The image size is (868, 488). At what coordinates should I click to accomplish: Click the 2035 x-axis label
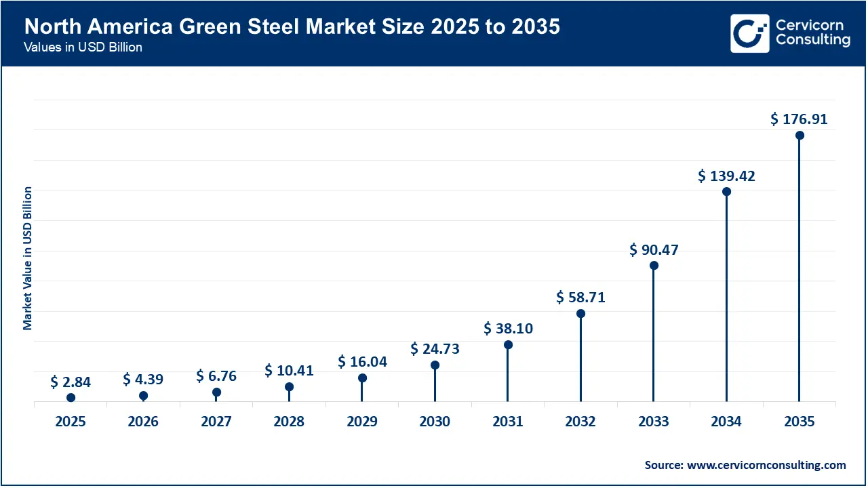(800, 422)
